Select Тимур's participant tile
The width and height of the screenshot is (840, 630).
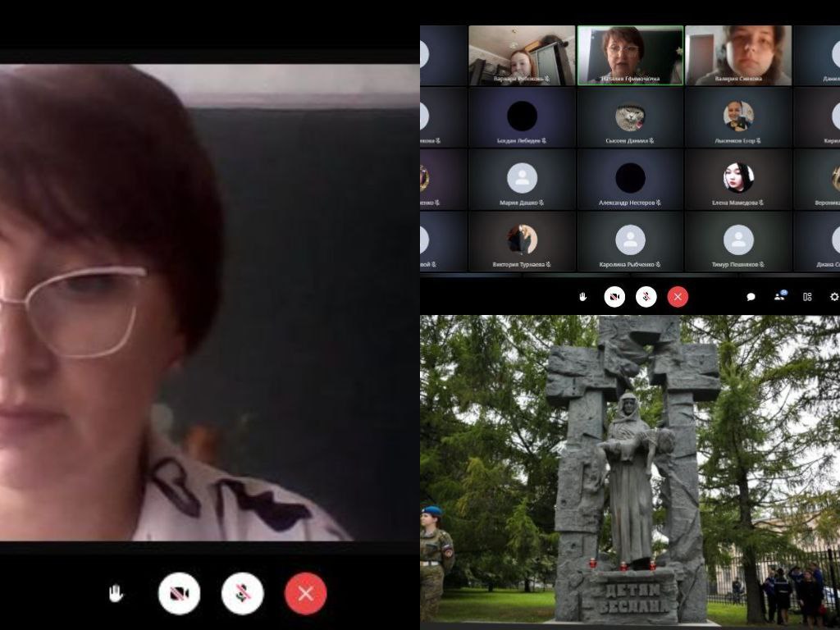[738, 241]
